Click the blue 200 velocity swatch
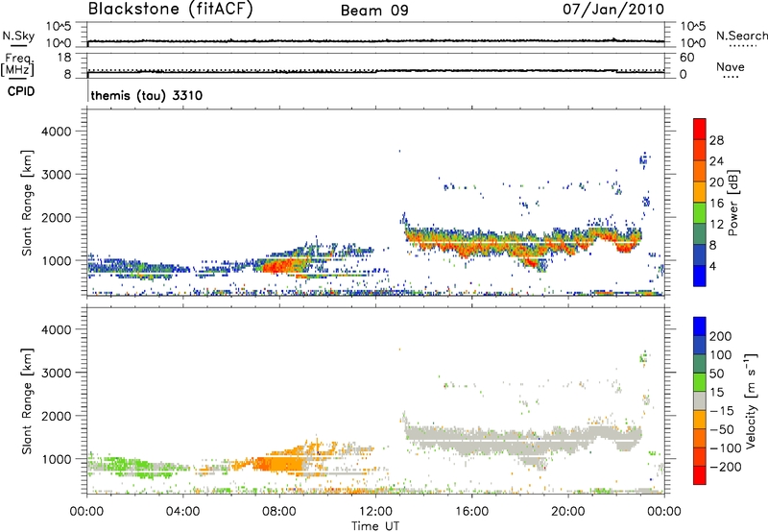This screenshot has width=768, height=532. click(x=700, y=326)
